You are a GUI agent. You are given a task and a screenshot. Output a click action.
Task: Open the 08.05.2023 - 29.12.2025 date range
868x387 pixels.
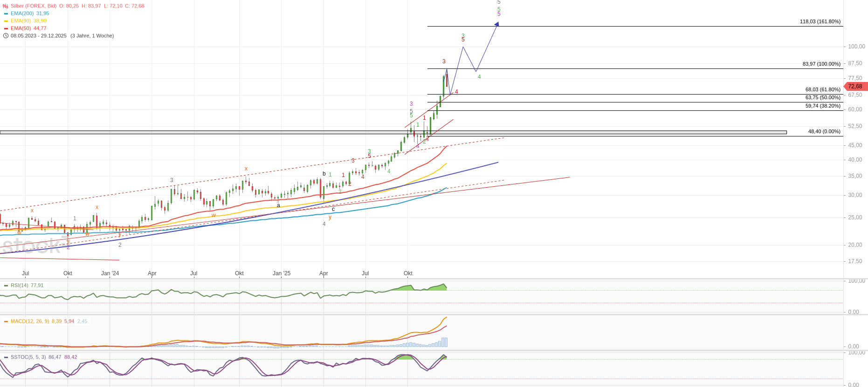click(39, 36)
